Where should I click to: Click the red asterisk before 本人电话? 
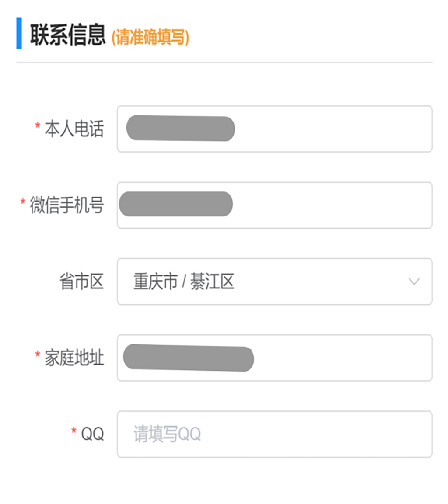[x=38, y=126]
